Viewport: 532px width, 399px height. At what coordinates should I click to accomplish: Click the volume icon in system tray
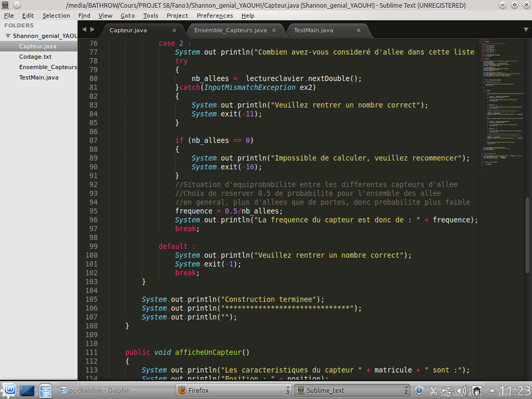[460, 390]
